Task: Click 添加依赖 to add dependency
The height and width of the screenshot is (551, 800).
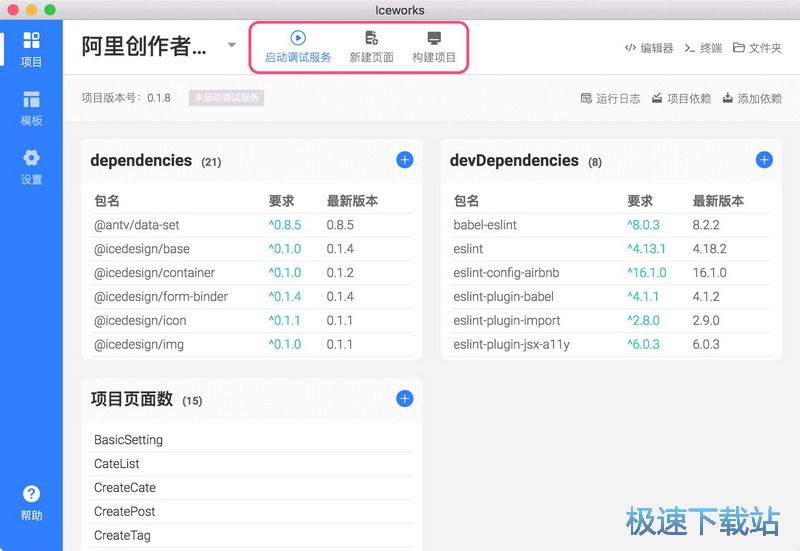Action: point(751,99)
